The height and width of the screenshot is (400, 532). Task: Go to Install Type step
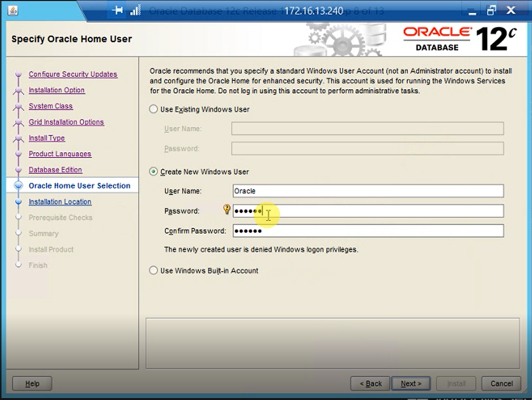tap(47, 138)
